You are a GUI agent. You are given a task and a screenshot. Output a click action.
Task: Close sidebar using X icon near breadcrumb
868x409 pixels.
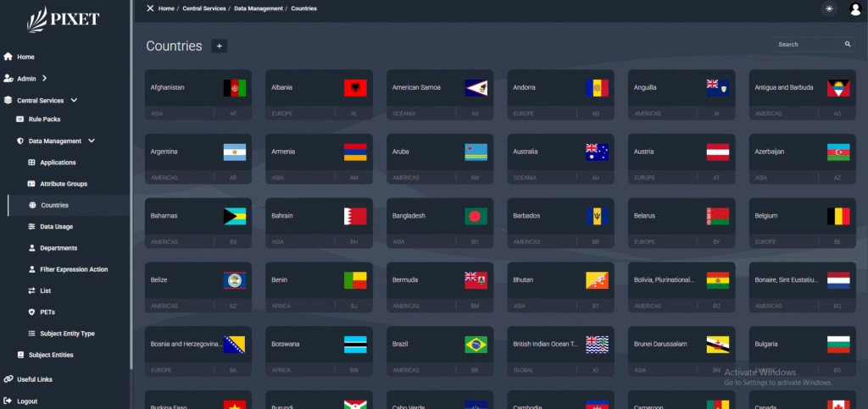coord(150,8)
